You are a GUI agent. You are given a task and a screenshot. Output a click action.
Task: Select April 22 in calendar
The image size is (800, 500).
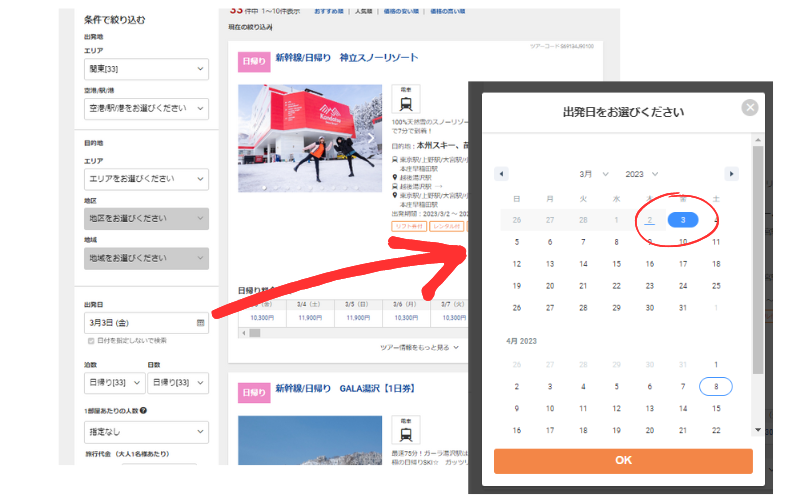[x=716, y=430]
